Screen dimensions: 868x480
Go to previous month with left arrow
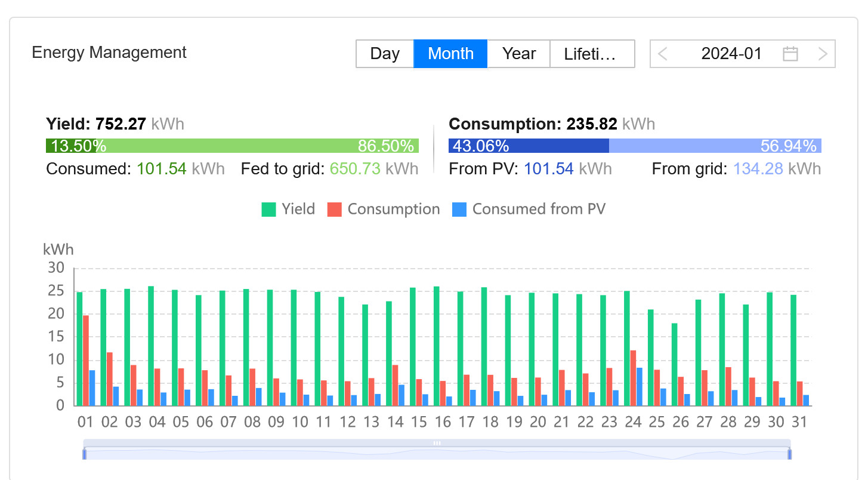(x=662, y=54)
